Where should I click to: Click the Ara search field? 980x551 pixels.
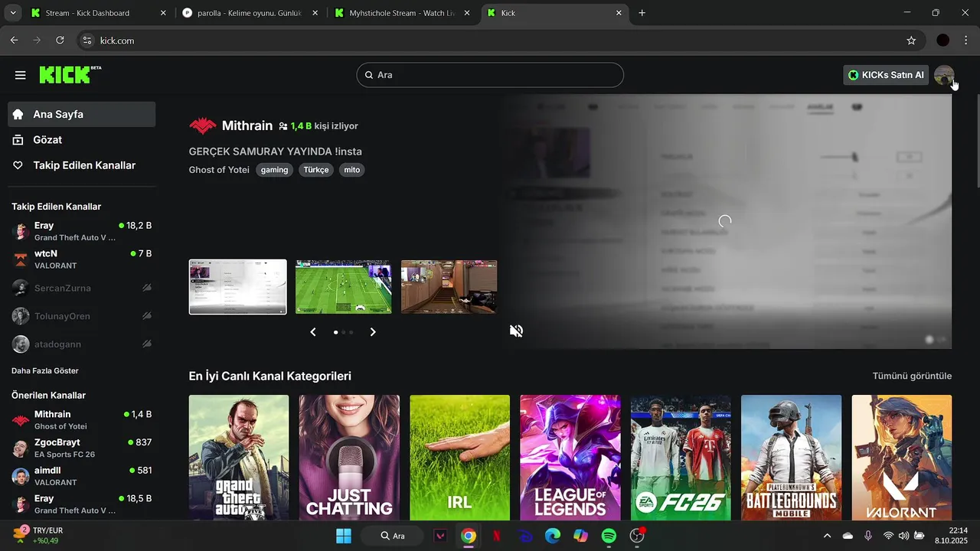(x=490, y=75)
